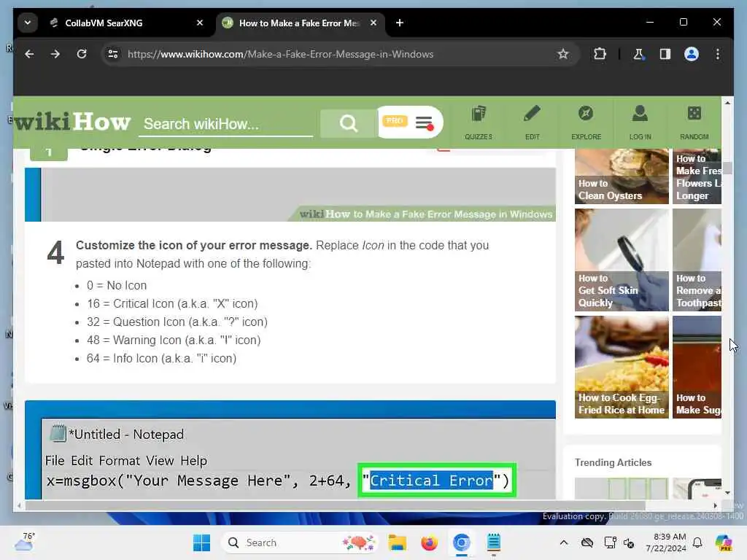Open How to Make Fresh Flowers Last Longer
Viewport: 747px width, 560px height.
pyautogui.click(x=697, y=176)
